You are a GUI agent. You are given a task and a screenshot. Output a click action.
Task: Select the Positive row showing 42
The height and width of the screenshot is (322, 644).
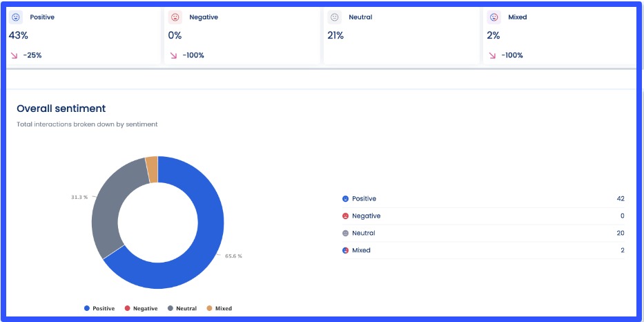(x=483, y=199)
